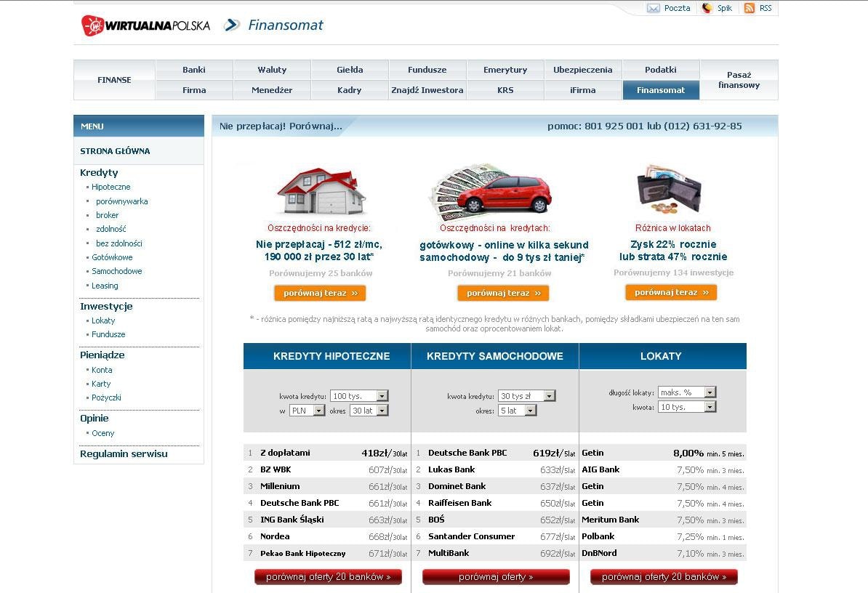
Task: Click the Z dopłatami mortgage row
Action: coord(326,453)
